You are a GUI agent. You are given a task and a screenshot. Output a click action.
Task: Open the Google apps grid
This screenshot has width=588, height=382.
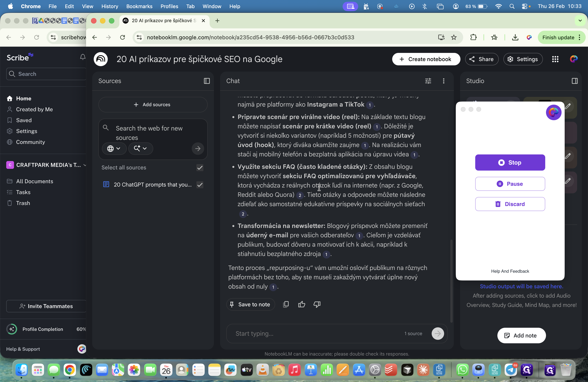pos(555,59)
